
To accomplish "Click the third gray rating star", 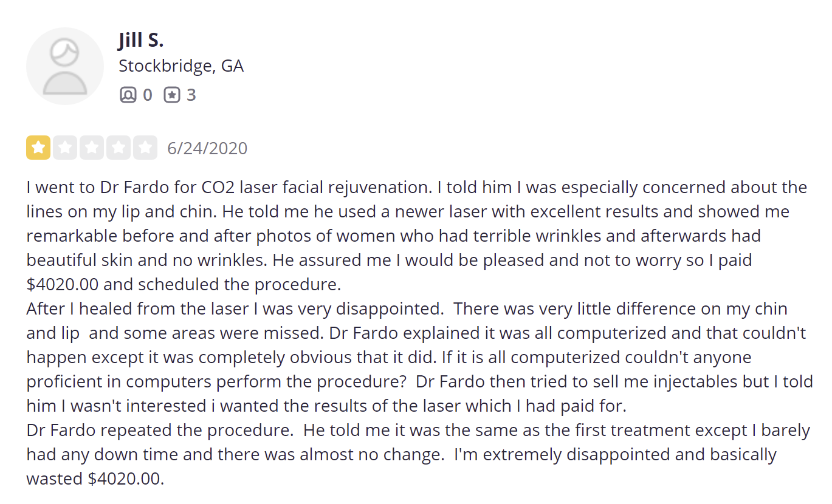I will [x=92, y=148].
